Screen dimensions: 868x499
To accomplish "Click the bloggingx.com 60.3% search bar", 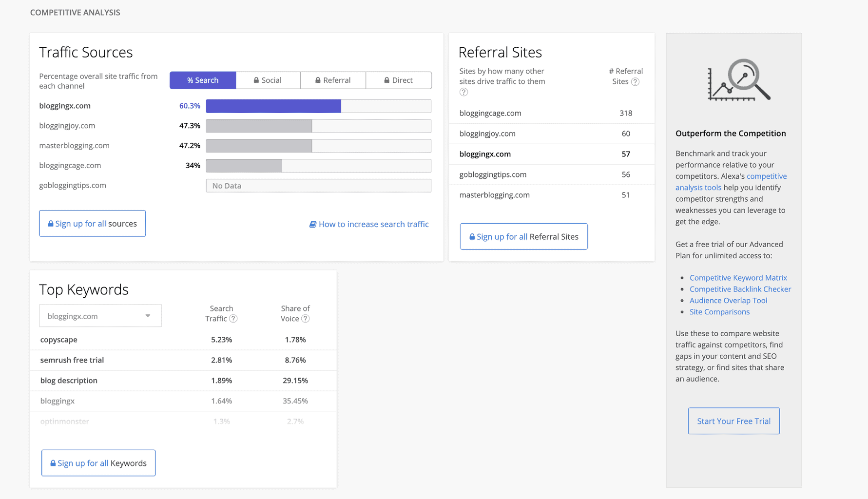I will pos(319,106).
